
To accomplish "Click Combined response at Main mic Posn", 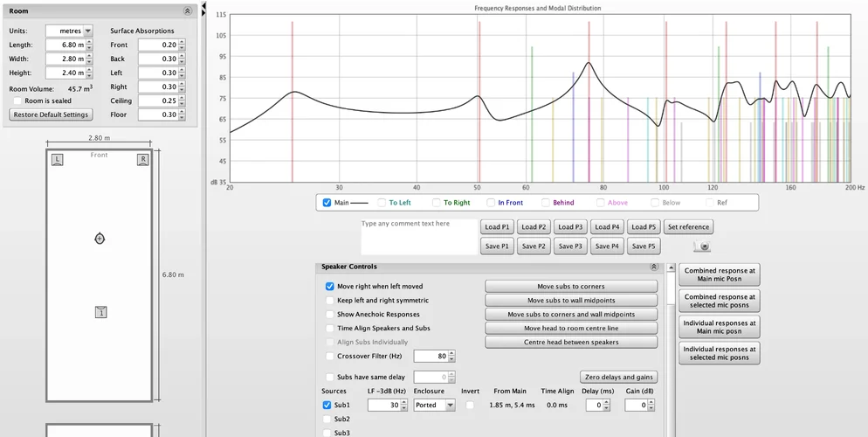I will [720, 275].
